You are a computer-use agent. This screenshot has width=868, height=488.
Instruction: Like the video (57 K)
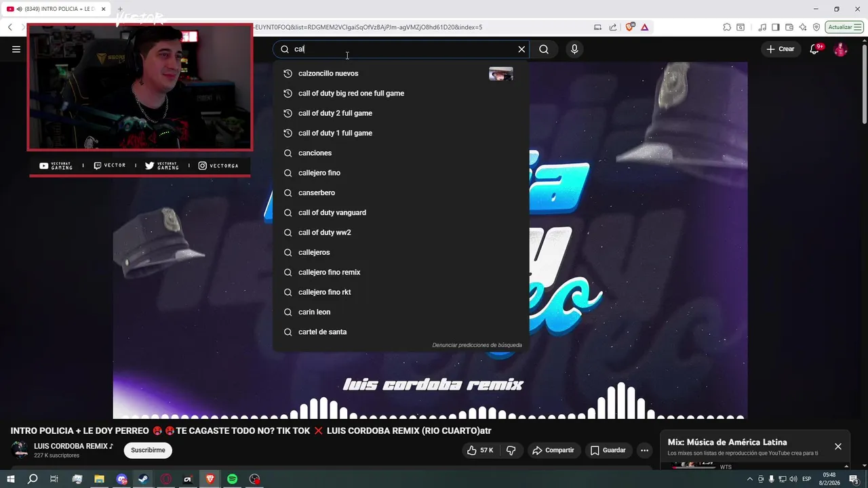[481, 450]
